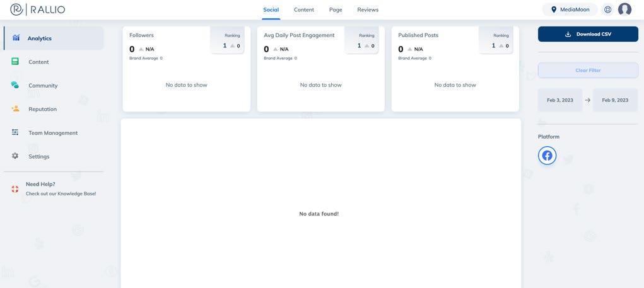Click Need Help? heading
This screenshot has width=644, height=288.
(40, 184)
